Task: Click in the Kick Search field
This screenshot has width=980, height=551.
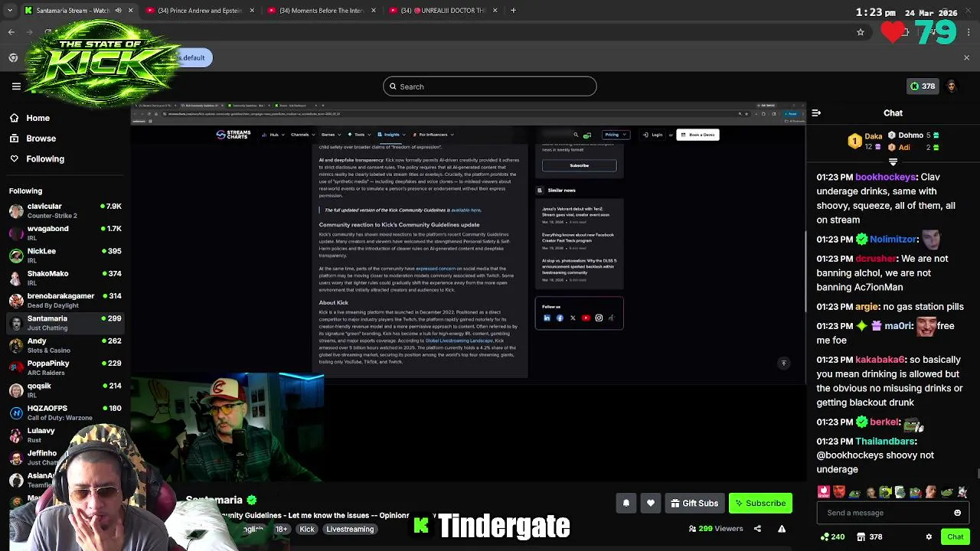Action: pyautogui.click(x=490, y=86)
